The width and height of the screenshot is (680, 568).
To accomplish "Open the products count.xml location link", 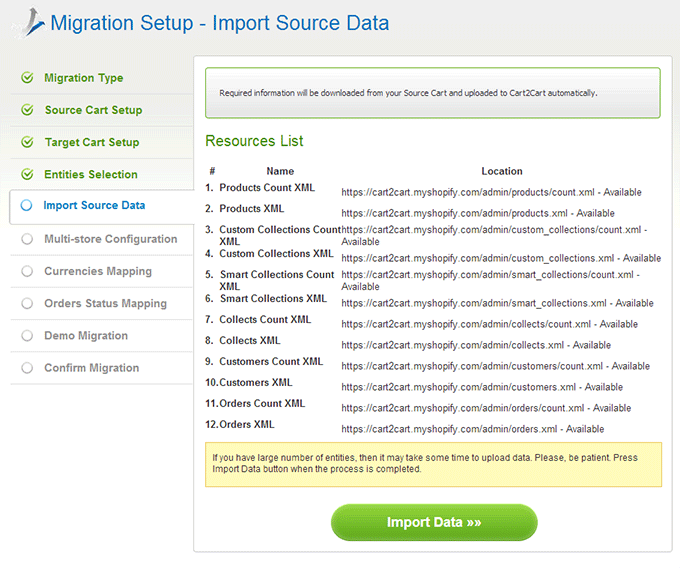I will 468,192.
